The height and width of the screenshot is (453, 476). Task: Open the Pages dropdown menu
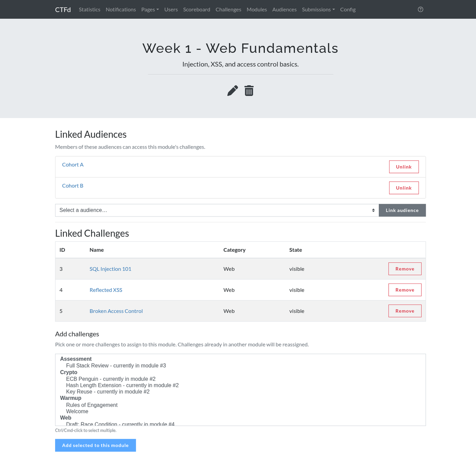pos(150,10)
